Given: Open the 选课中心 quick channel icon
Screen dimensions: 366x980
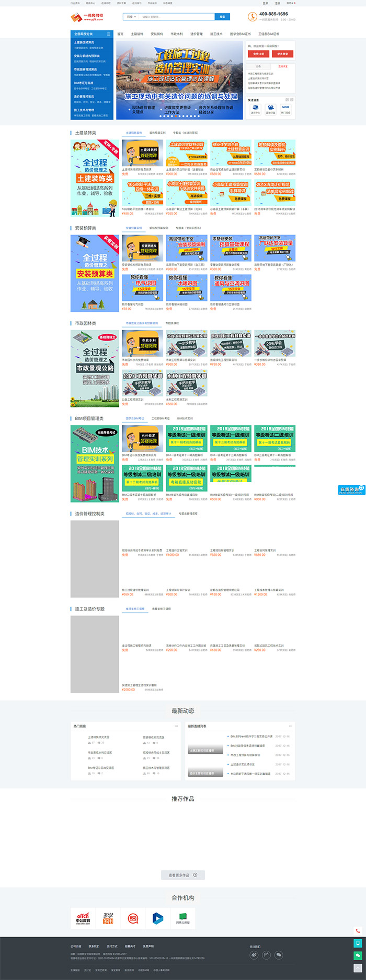Looking at the screenshot, I should point(255,109).
